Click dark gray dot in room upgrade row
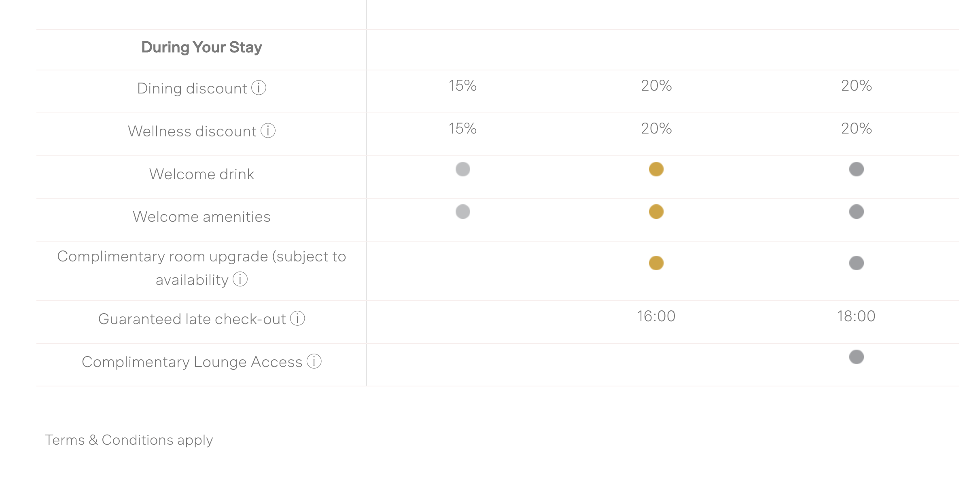 [856, 263]
